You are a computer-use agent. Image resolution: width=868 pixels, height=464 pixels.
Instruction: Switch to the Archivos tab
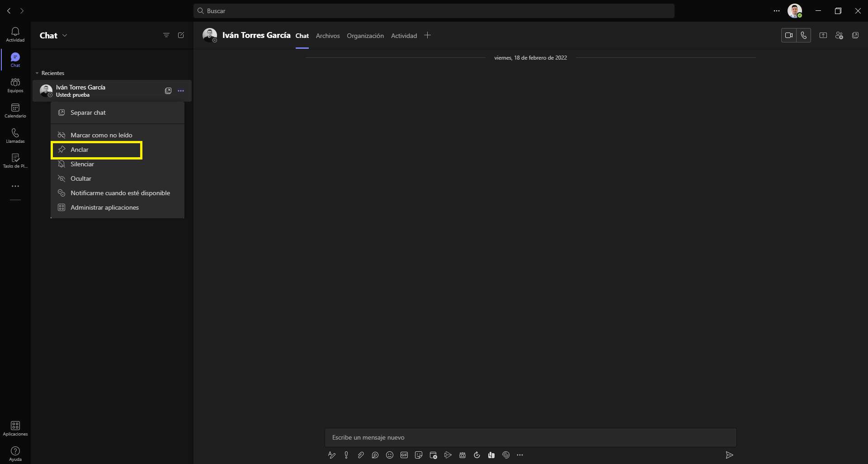point(328,36)
